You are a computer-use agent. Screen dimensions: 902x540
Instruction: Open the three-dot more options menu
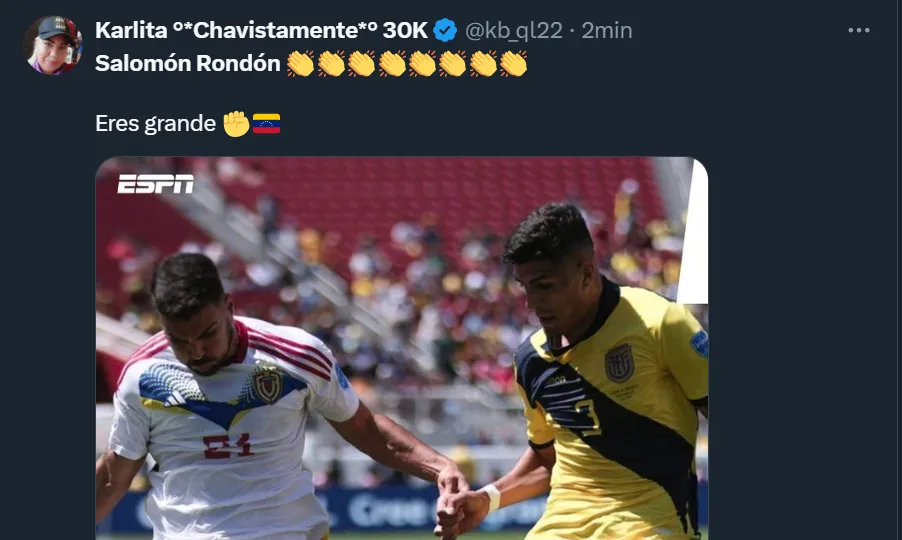[x=858, y=30]
